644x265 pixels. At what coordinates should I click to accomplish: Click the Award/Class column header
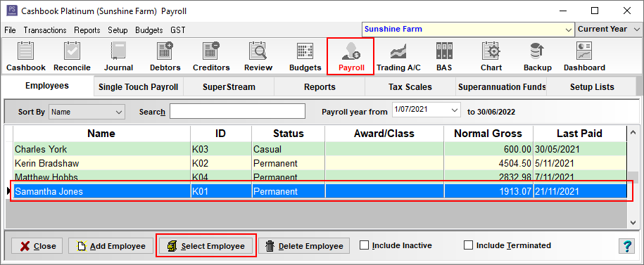384,134
